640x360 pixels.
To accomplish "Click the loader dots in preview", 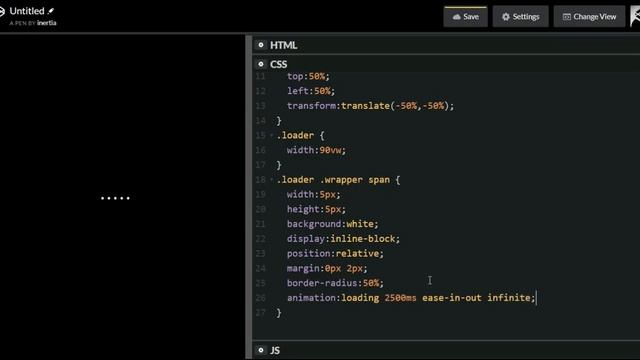I will [x=116, y=198].
